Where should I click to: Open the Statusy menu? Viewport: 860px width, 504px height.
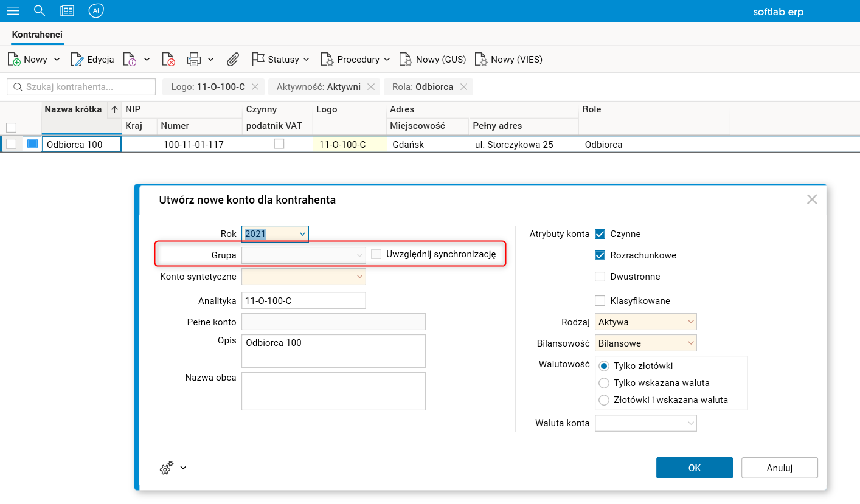click(x=280, y=60)
